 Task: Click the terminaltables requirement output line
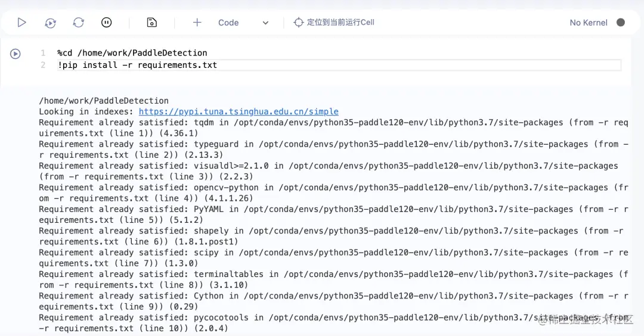point(333,280)
